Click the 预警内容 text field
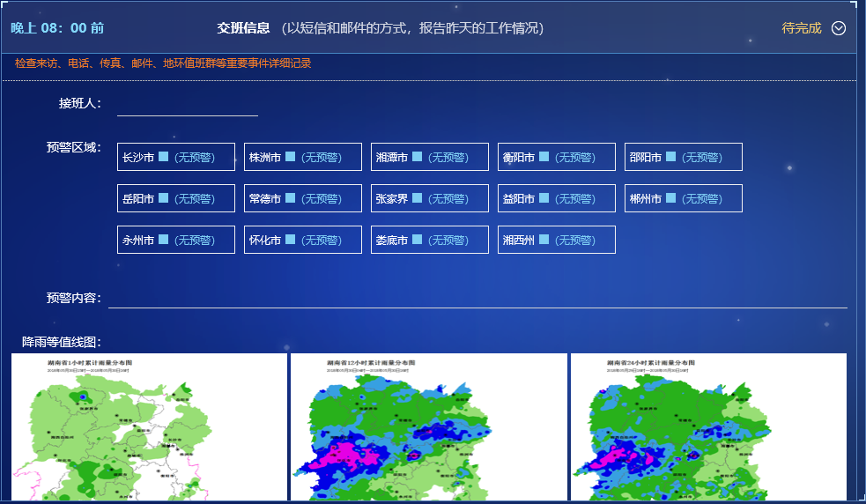Viewport: 866px width, 504px height. click(477, 298)
